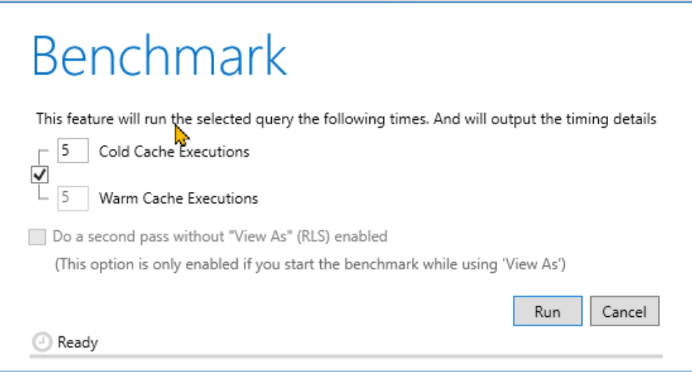Viewport: 692px width, 372px height.
Task: Toggle the checkbox linking cold and warm counts
Action: click(40, 175)
